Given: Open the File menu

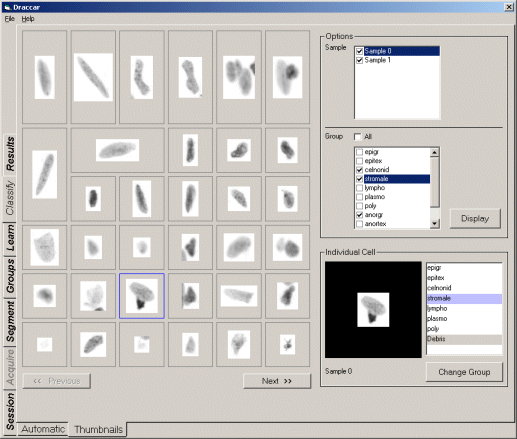Looking at the screenshot, I should pos(10,19).
